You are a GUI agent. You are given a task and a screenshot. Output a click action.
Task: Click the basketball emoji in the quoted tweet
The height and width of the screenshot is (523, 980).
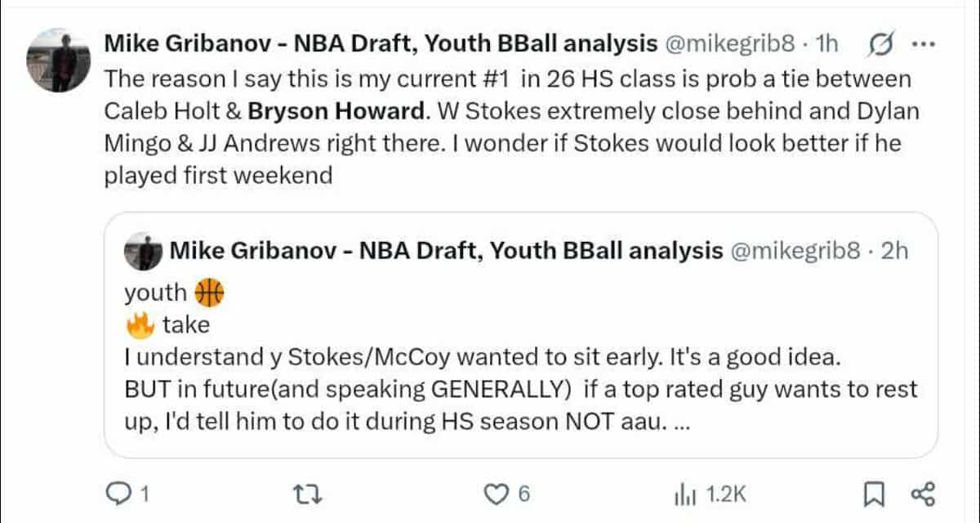tap(210, 292)
